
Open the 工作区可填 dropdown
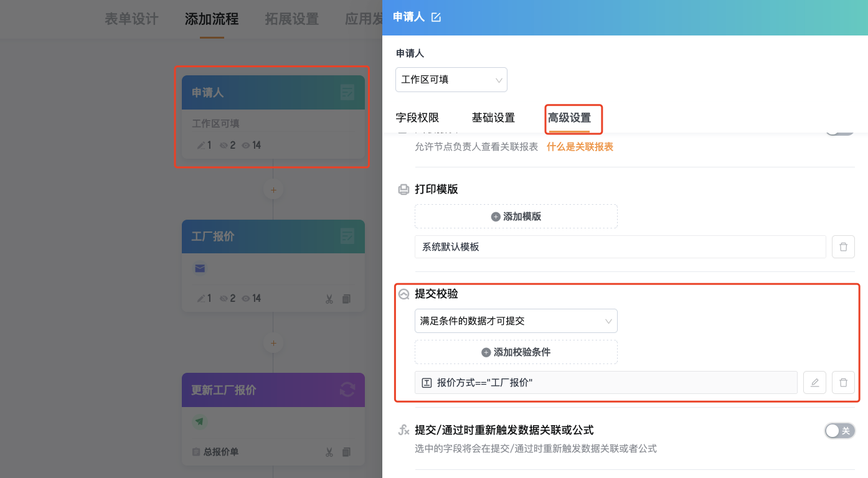[x=451, y=80]
